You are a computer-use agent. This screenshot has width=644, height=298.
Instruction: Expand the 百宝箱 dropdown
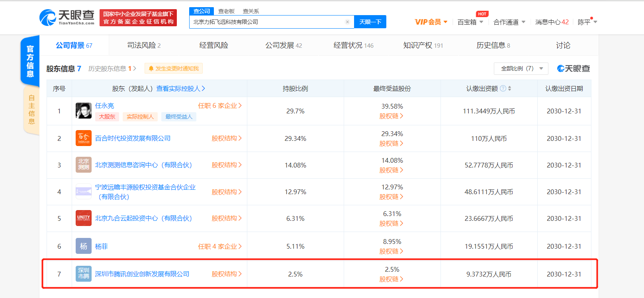click(470, 22)
